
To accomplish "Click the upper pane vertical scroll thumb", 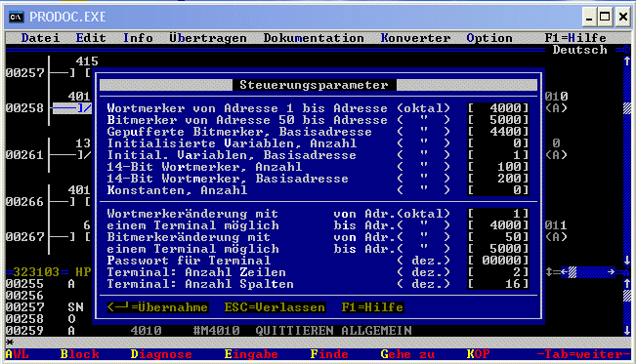I will click(x=626, y=108).
